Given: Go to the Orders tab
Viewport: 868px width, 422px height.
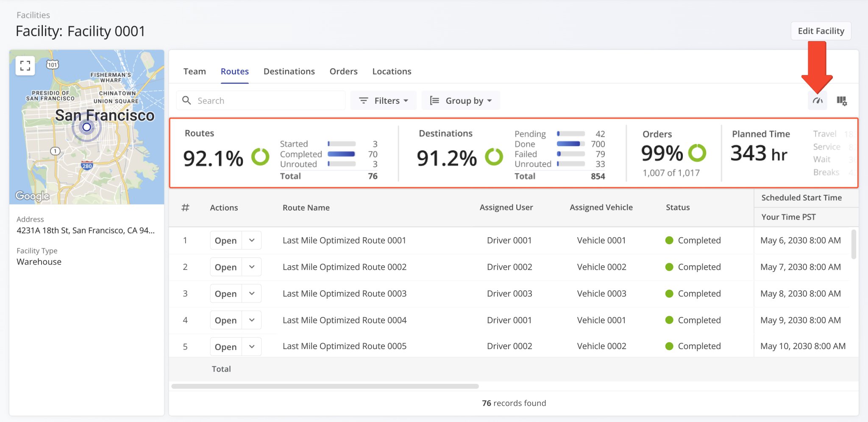Looking at the screenshot, I should coord(343,71).
